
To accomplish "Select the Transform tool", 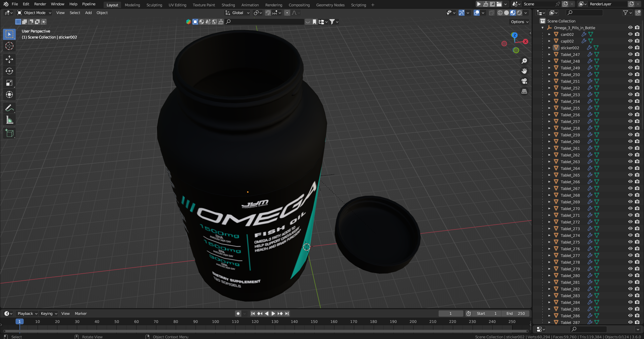I will tap(9, 94).
